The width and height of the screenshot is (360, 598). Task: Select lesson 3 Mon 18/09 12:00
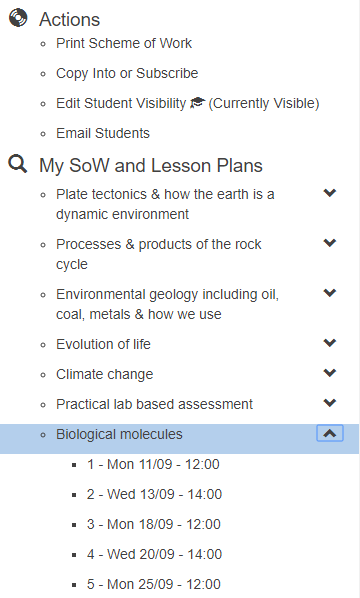pyautogui.click(x=153, y=524)
